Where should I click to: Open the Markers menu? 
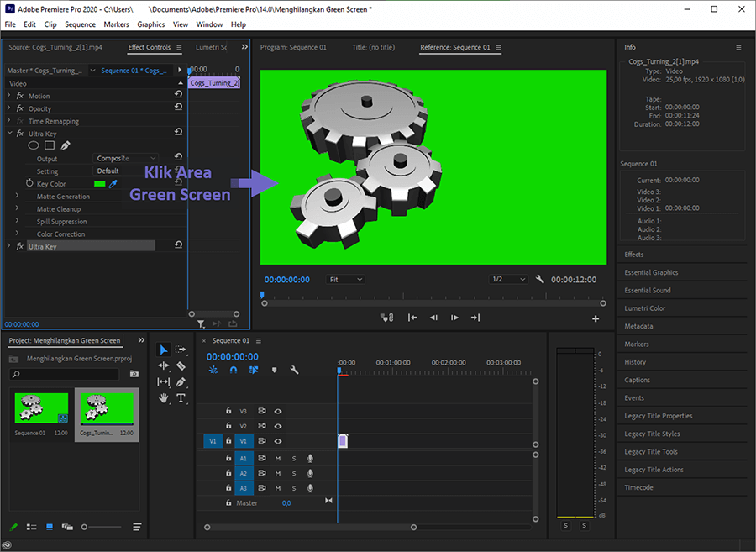116,24
